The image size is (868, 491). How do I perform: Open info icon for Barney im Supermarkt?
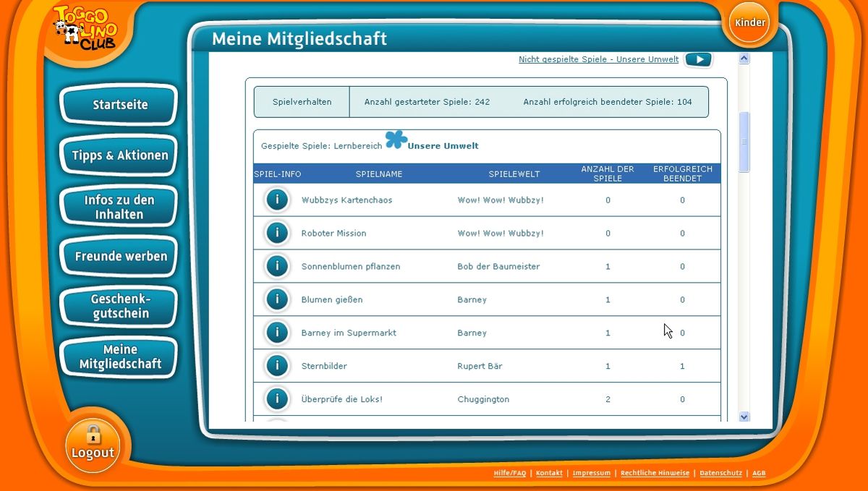pos(277,333)
